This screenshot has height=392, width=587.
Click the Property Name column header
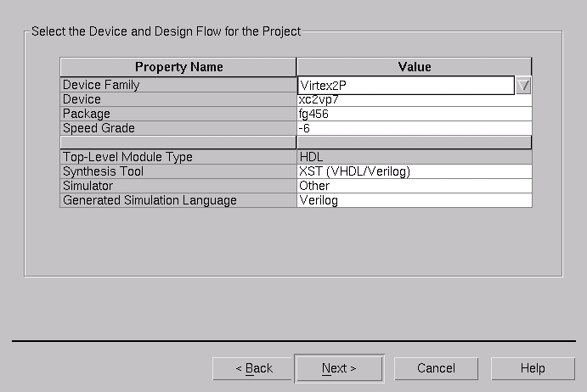tap(178, 67)
